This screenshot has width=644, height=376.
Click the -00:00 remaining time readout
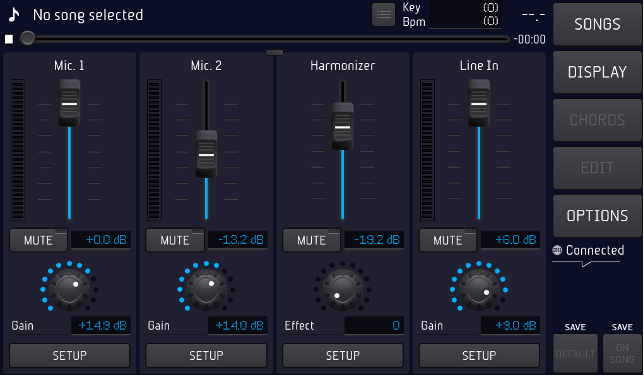(x=529, y=39)
